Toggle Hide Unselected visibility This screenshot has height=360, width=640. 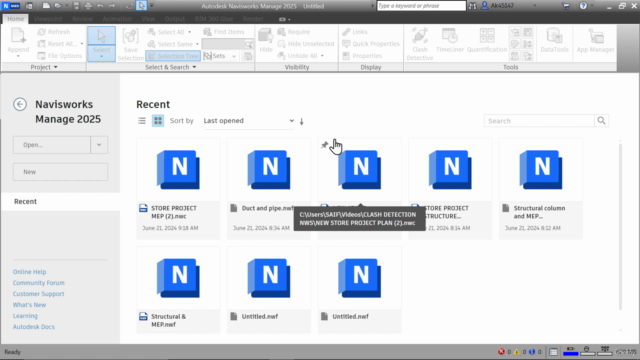click(x=306, y=44)
